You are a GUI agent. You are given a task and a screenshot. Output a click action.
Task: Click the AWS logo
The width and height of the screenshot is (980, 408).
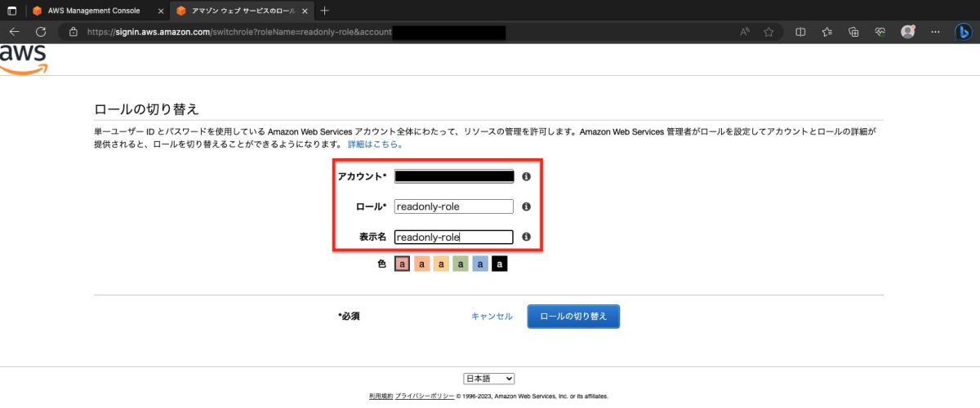coord(23,60)
